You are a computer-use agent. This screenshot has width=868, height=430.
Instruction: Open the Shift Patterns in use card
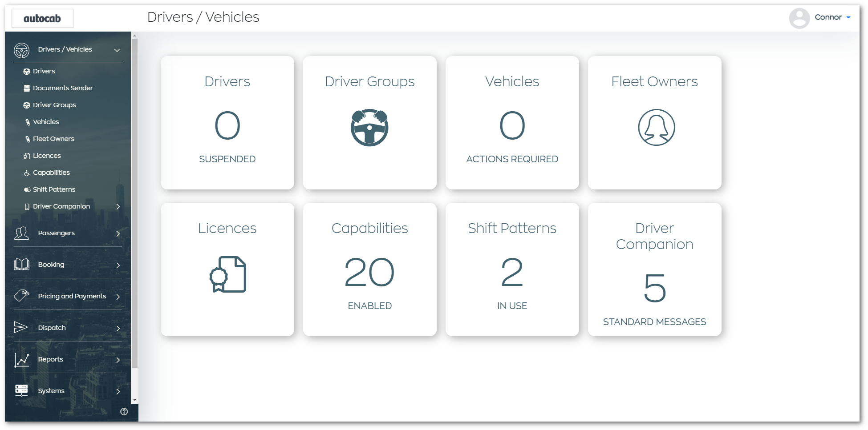coord(512,269)
